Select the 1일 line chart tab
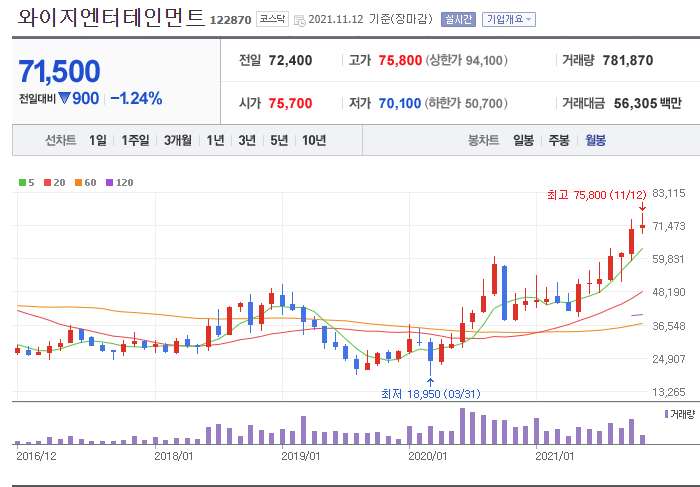Image resolution: width=700 pixels, height=487 pixels. pos(98,140)
